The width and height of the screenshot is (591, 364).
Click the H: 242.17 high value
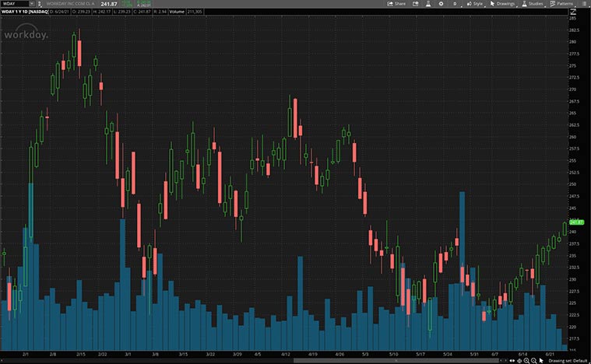click(102, 12)
